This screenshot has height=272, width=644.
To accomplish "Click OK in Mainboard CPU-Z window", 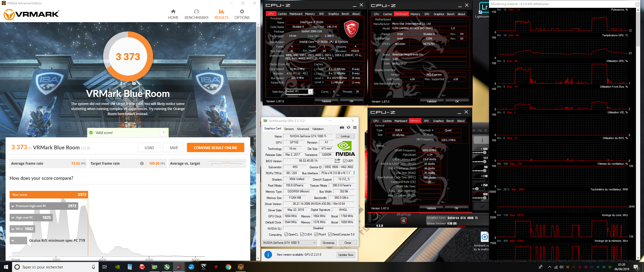I will (457, 101).
